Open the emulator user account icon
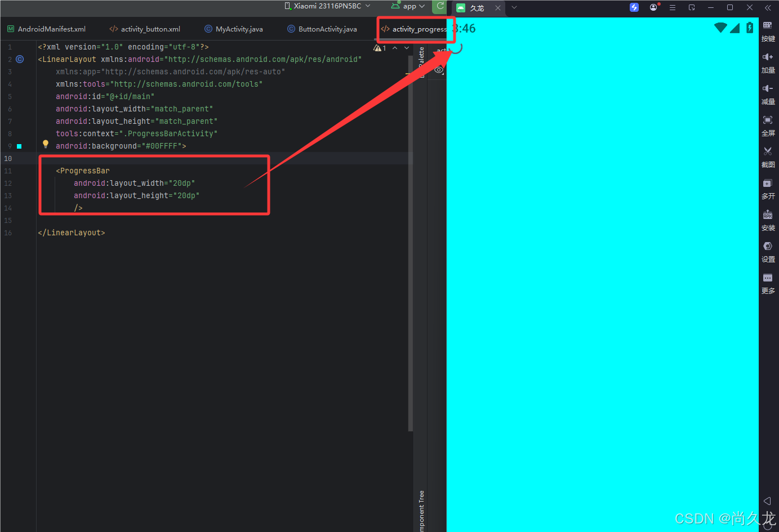 pyautogui.click(x=654, y=7)
